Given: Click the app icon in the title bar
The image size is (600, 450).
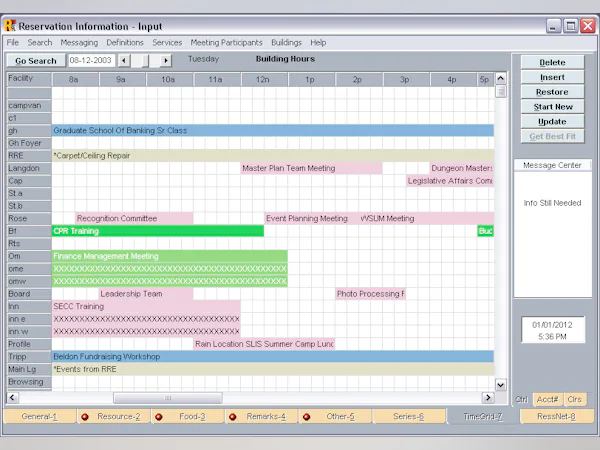Looking at the screenshot, I should [x=10, y=26].
